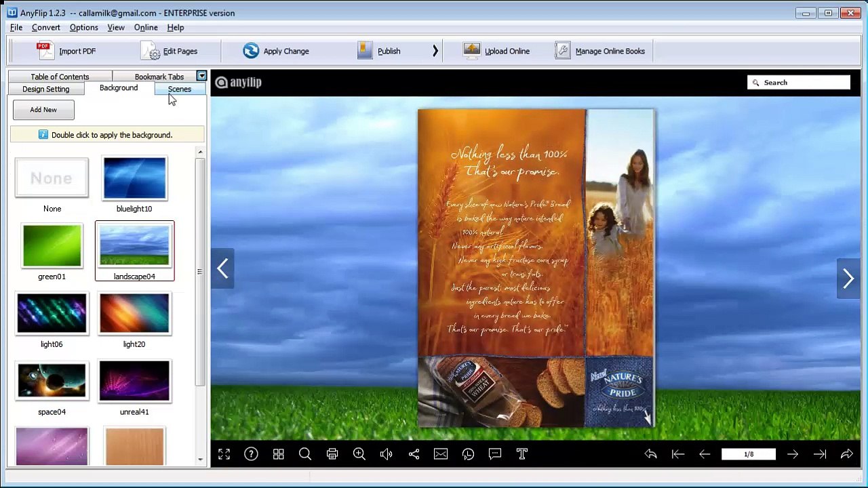Click Upload Online in the toolbar

496,51
